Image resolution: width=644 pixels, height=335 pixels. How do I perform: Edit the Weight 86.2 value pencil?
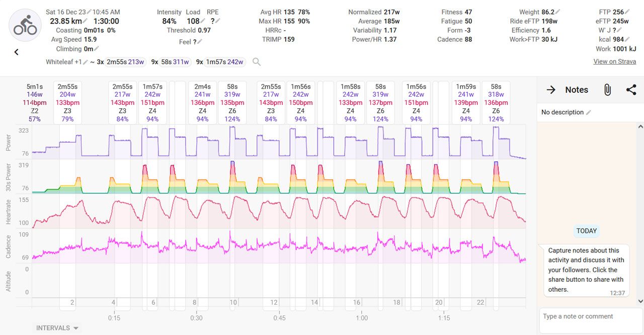558,12
